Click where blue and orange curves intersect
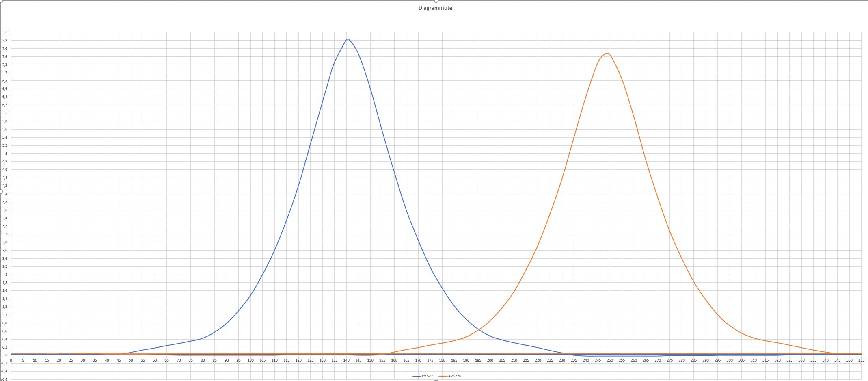The image size is (868, 381). click(479, 329)
